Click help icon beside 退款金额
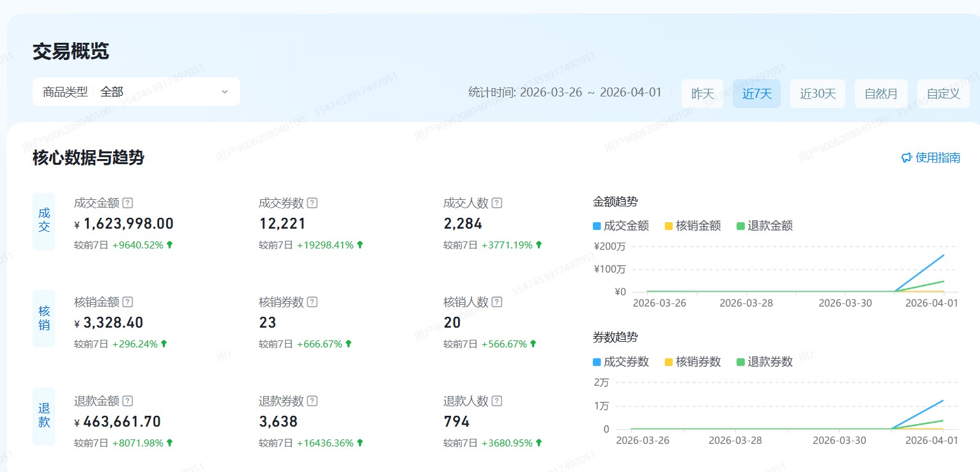The height and width of the screenshot is (472, 980). click(x=128, y=401)
